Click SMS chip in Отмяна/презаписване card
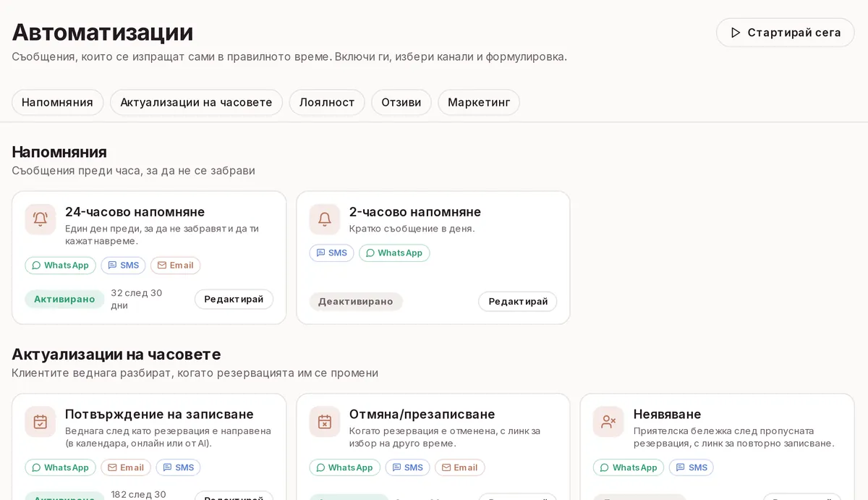 (x=407, y=467)
